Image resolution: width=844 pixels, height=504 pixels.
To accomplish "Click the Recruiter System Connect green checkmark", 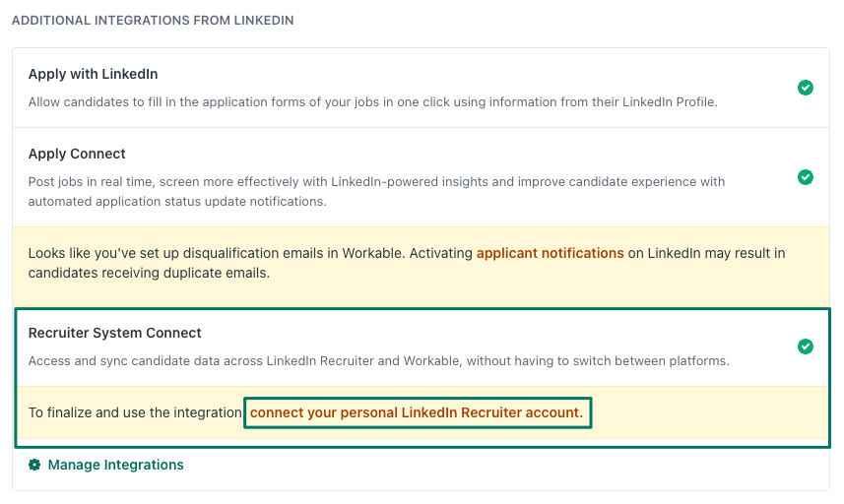I will 806,346.
